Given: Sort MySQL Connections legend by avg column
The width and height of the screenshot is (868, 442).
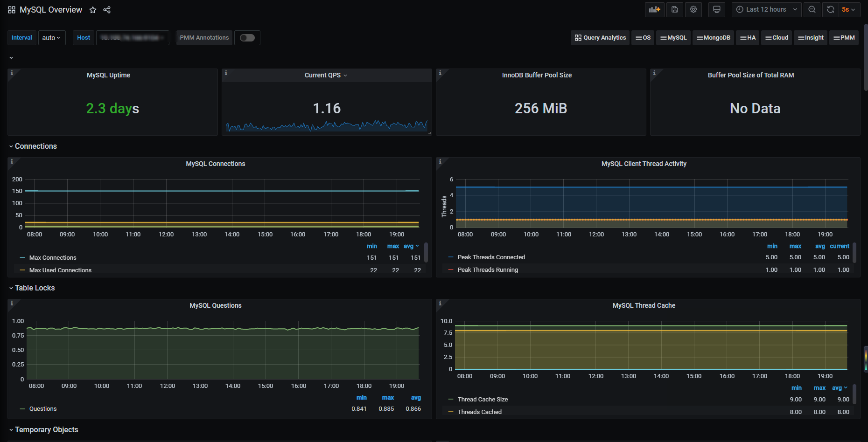Looking at the screenshot, I should point(411,246).
